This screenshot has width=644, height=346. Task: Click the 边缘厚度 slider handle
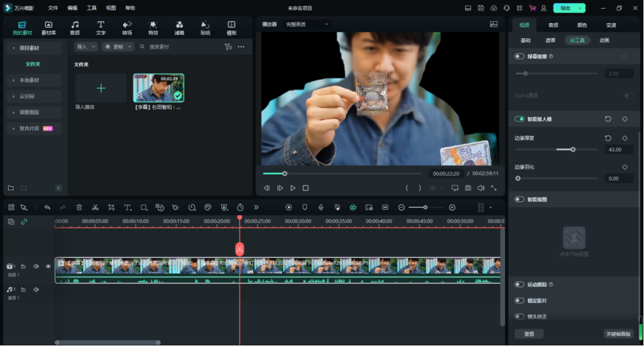click(x=573, y=149)
